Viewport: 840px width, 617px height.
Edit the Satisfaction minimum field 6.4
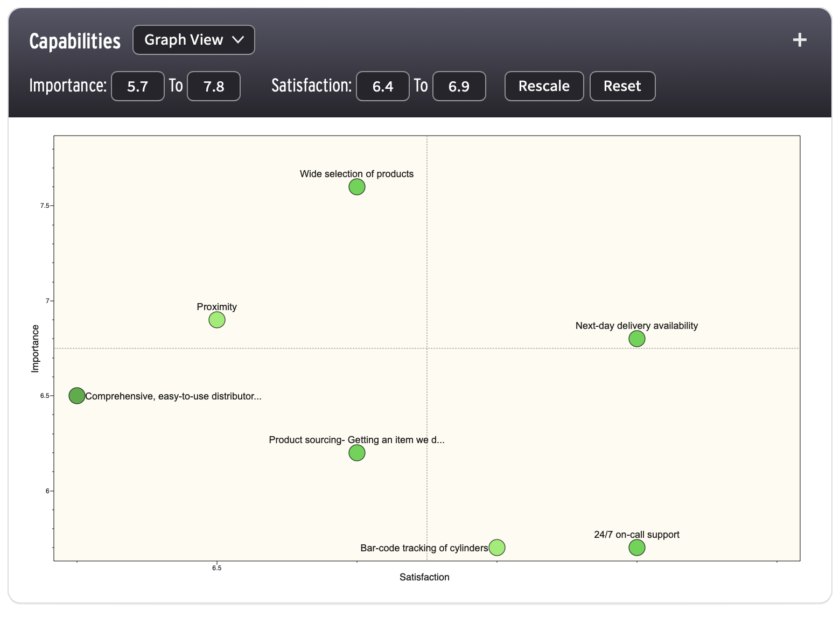click(383, 86)
